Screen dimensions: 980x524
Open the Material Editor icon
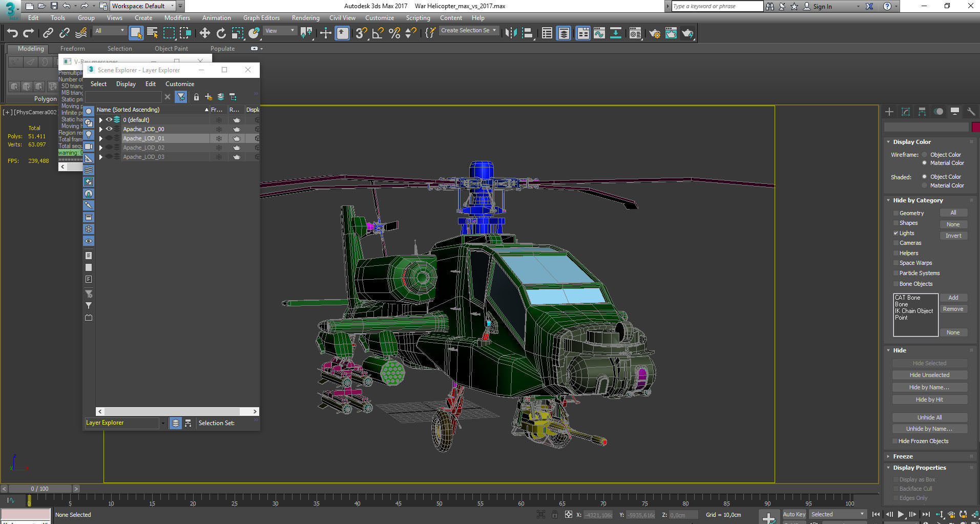coord(635,33)
